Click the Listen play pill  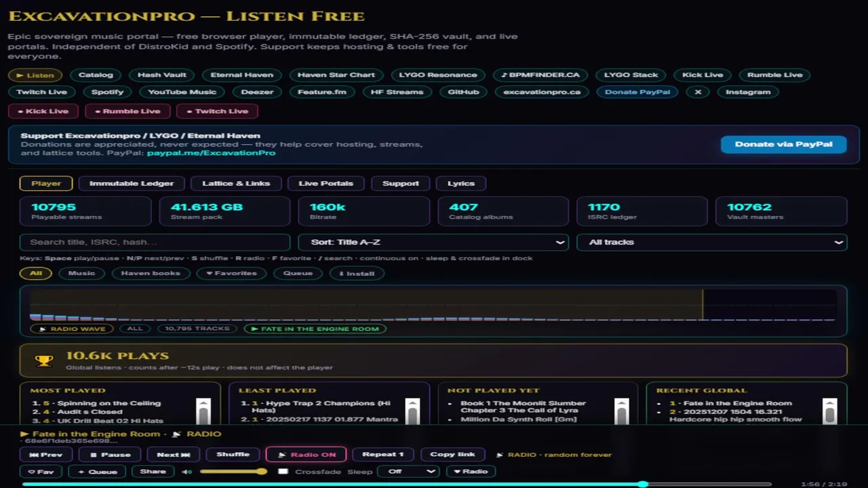[x=35, y=75]
